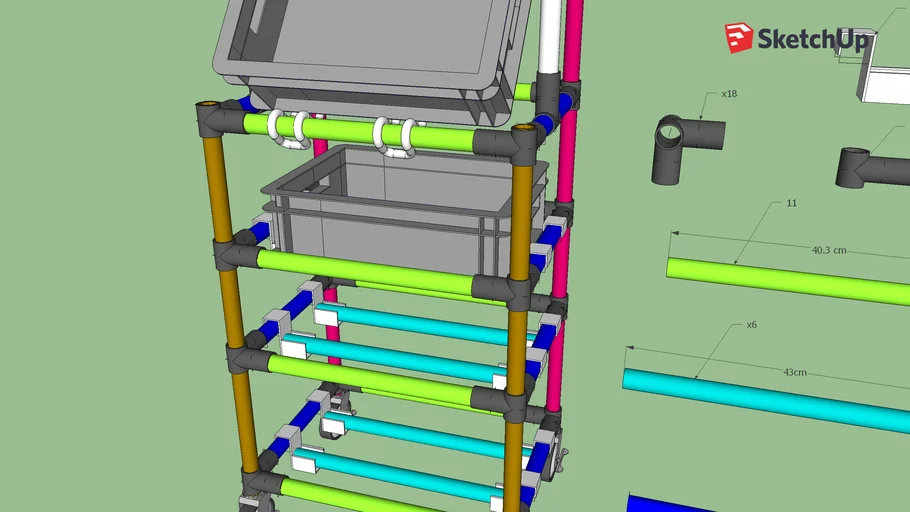The width and height of the screenshot is (910, 512).
Task: Click the x18 quantity label
Action: [x=729, y=93]
